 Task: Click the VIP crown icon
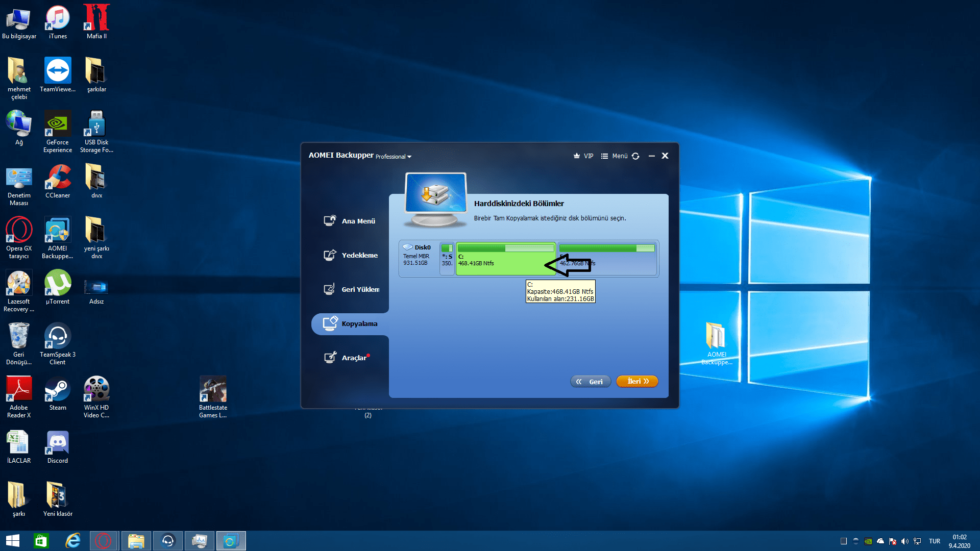(577, 156)
